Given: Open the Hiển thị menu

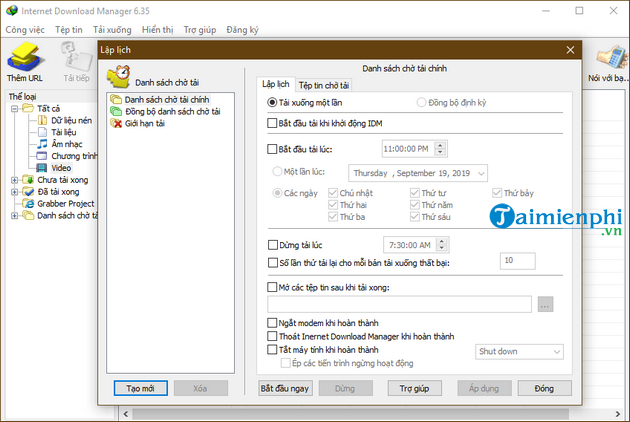Looking at the screenshot, I should tap(158, 30).
